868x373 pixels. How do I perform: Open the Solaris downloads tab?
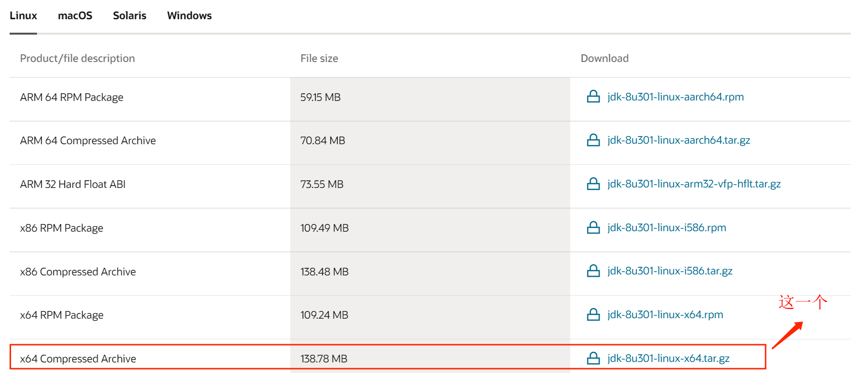[x=130, y=16]
